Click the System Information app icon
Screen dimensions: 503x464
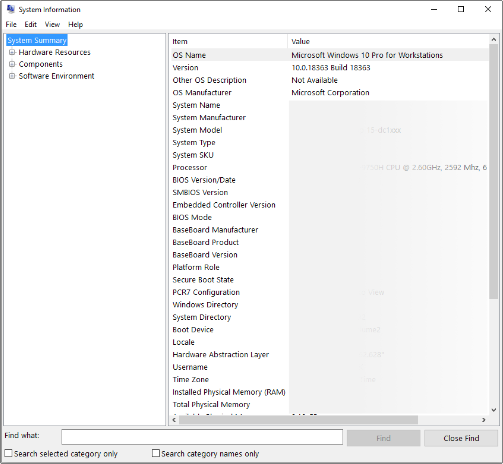pyautogui.click(x=11, y=9)
